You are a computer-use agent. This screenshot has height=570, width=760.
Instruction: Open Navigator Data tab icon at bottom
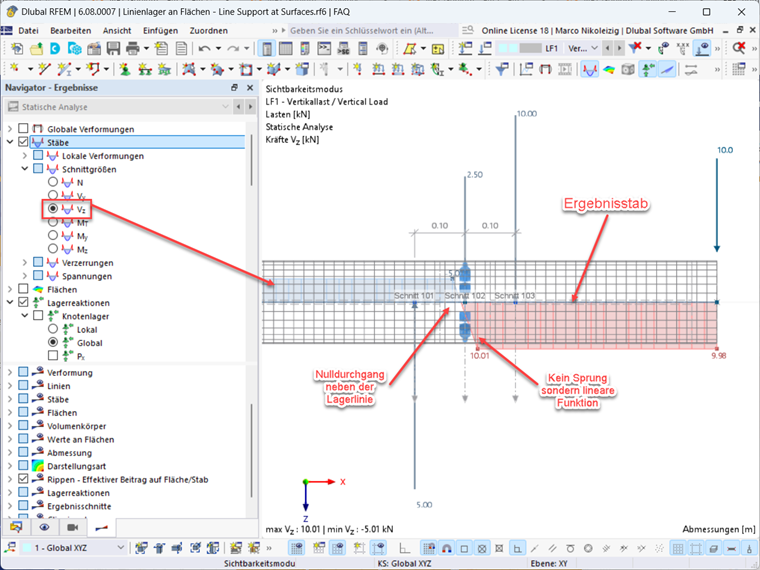click(16, 527)
